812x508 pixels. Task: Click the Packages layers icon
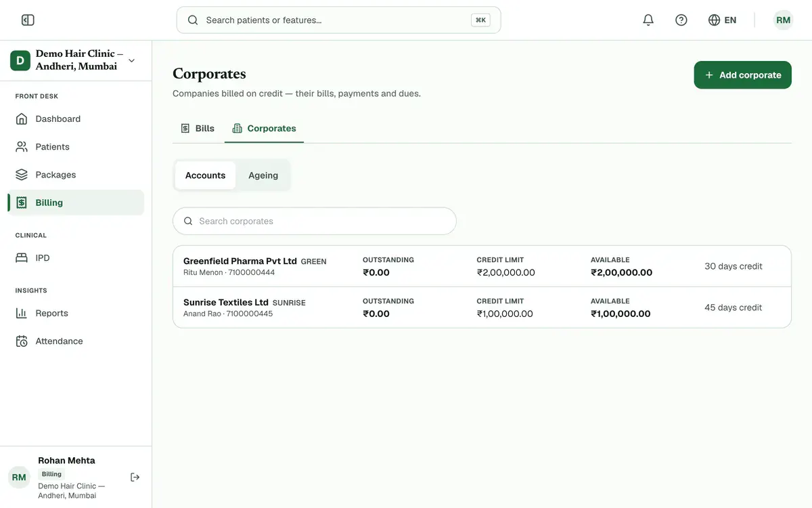pyautogui.click(x=22, y=175)
